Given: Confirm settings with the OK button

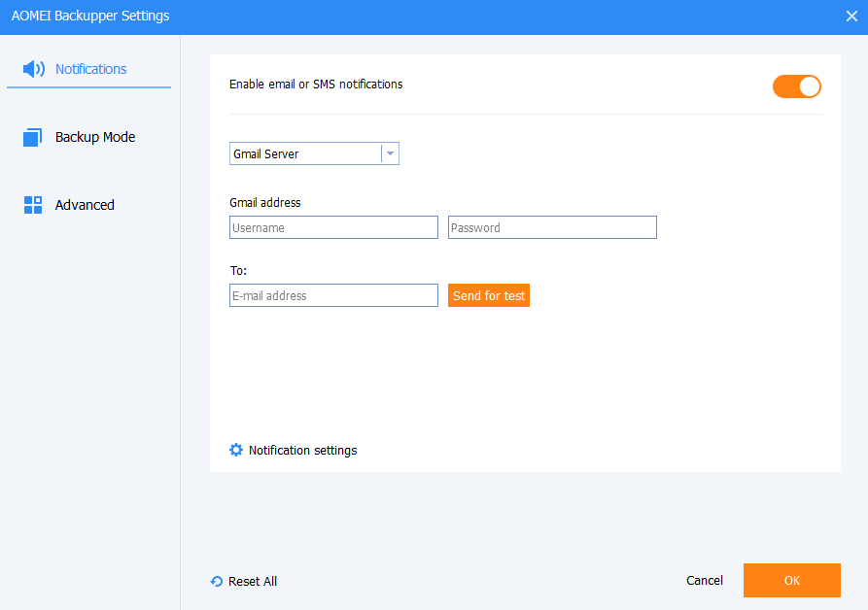Looking at the screenshot, I should click(x=791, y=581).
